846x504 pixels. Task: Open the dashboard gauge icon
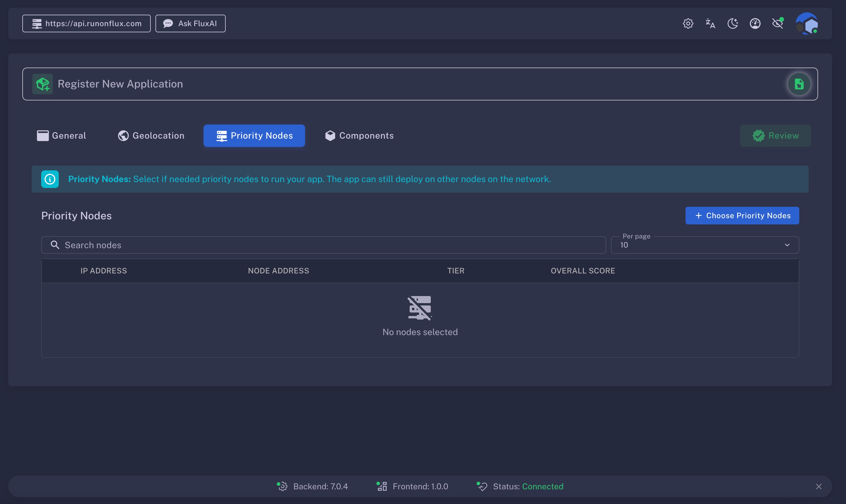[755, 23]
